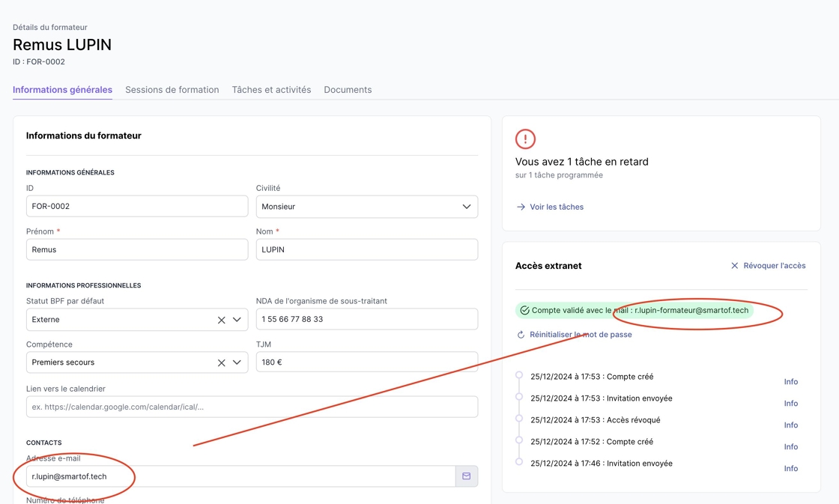Open the Tâches et activités tab
The image size is (839, 504).
271,90
